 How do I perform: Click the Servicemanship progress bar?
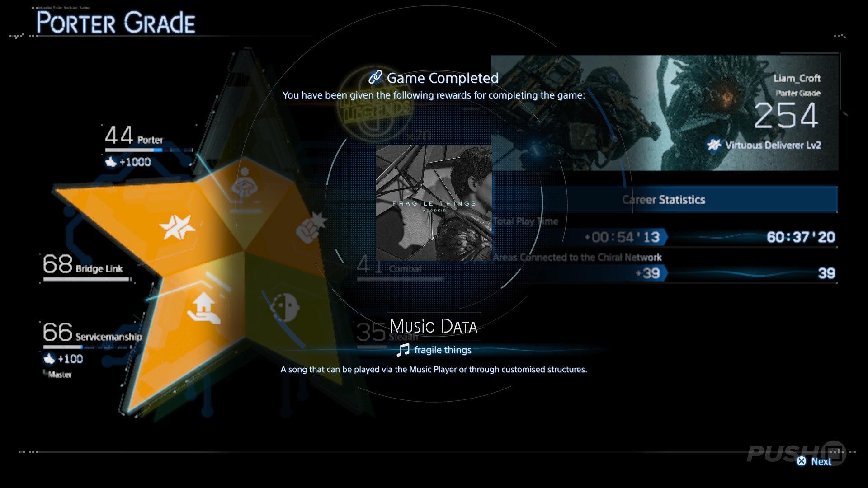pyautogui.click(x=87, y=347)
